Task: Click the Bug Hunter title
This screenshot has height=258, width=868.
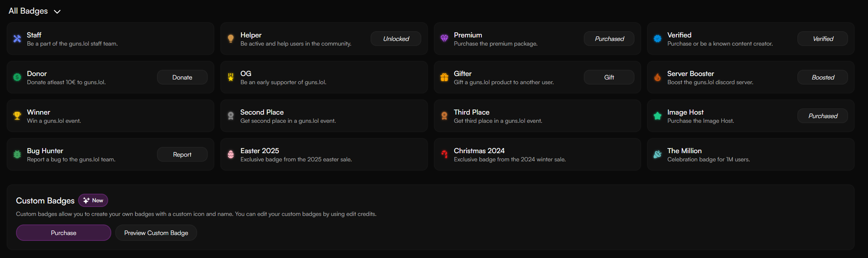Action: (45, 151)
